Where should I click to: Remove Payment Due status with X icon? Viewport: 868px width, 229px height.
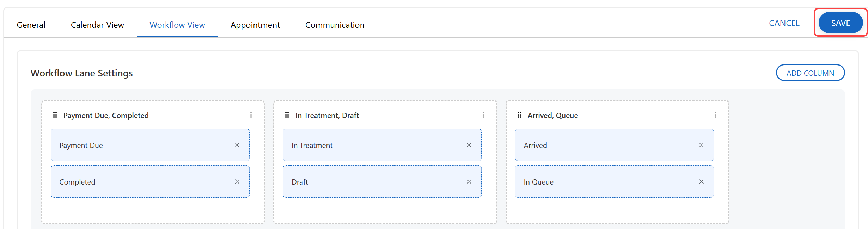tap(237, 145)
